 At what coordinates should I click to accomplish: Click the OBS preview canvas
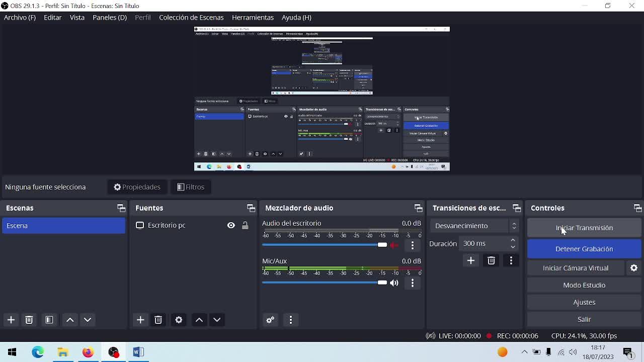pos(322,99)
